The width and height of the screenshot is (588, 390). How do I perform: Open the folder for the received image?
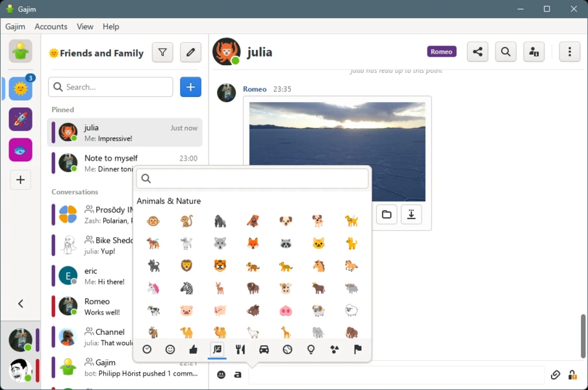[387, 214]
